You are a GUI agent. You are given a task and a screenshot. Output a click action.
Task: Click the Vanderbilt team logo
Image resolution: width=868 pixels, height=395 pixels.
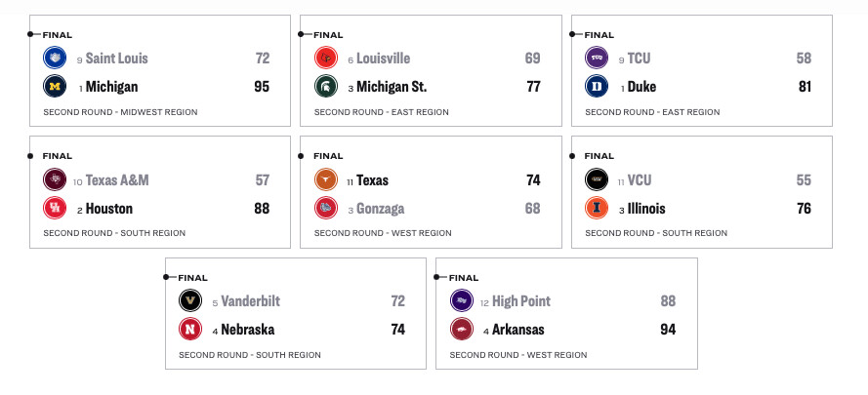point(190,301)
